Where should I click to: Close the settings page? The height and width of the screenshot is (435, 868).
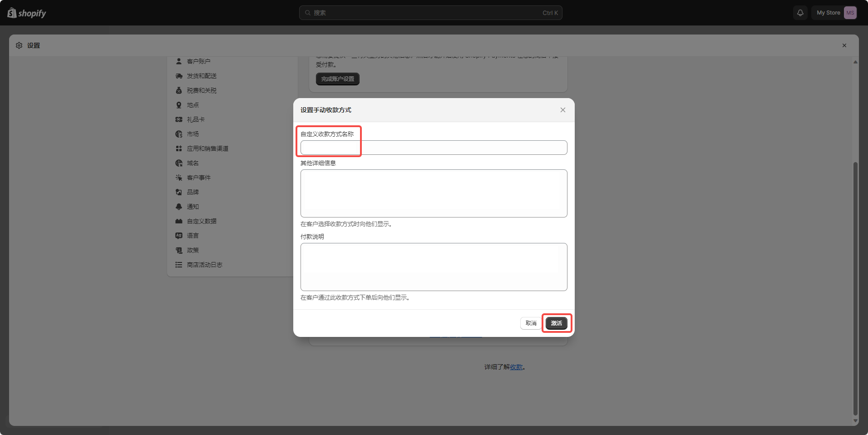(844, 45)
